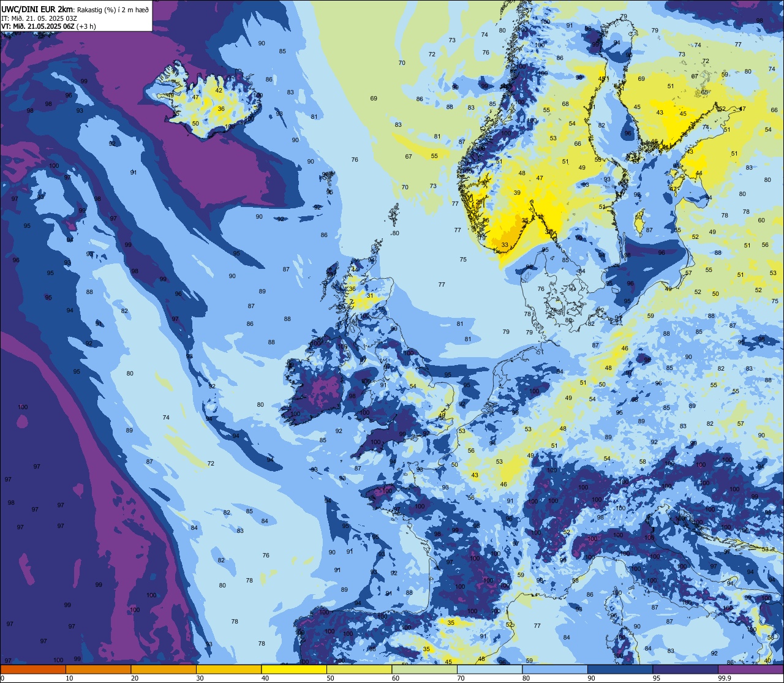Click the legend tick label 60
Viewport: 784px width, 683px height.
point(396,678)
